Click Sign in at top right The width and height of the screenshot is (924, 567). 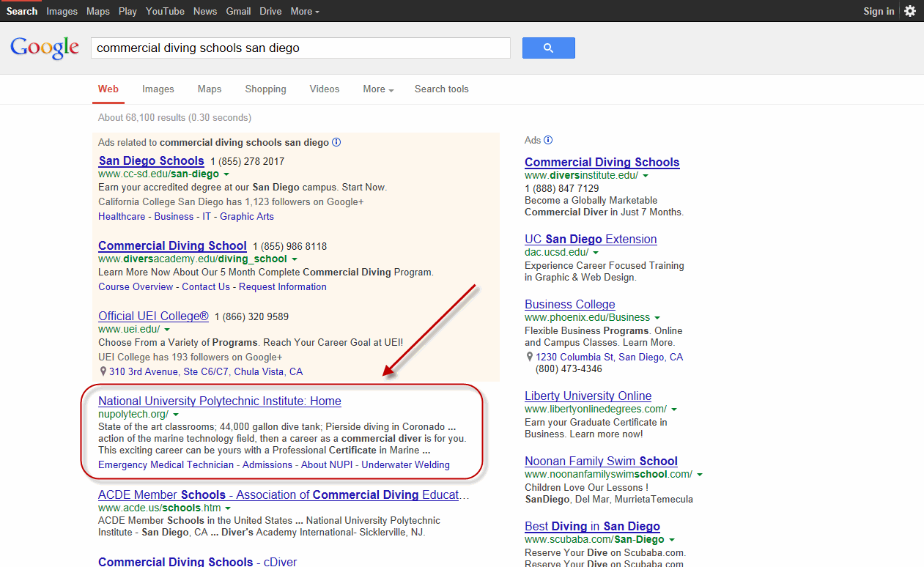click(x=879, y=11)
